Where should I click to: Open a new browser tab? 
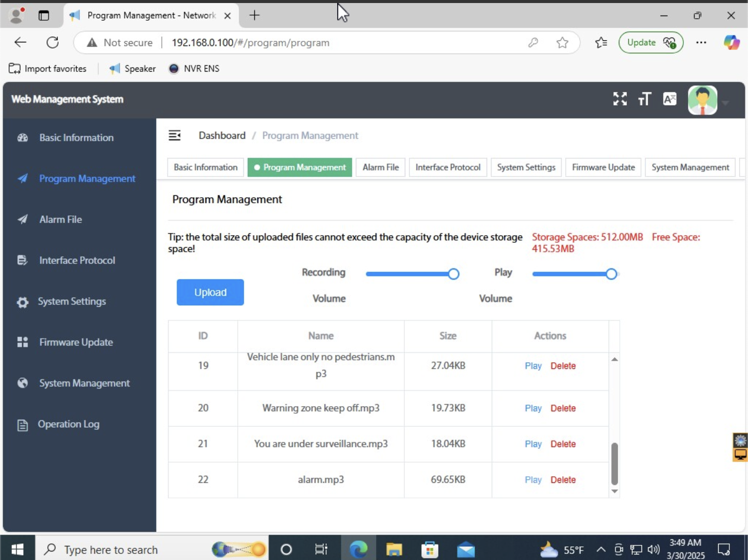254,15
